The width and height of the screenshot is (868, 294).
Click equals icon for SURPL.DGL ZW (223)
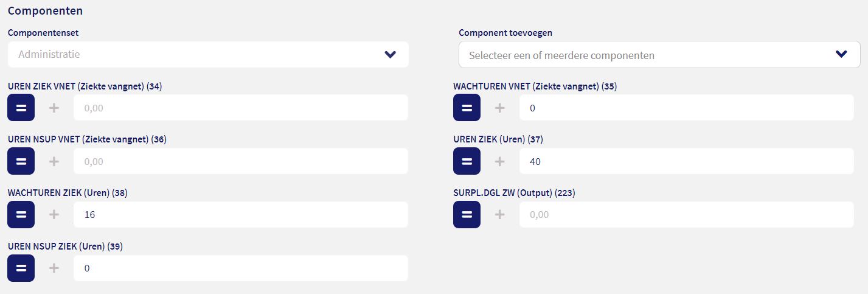tap(467, 214)
